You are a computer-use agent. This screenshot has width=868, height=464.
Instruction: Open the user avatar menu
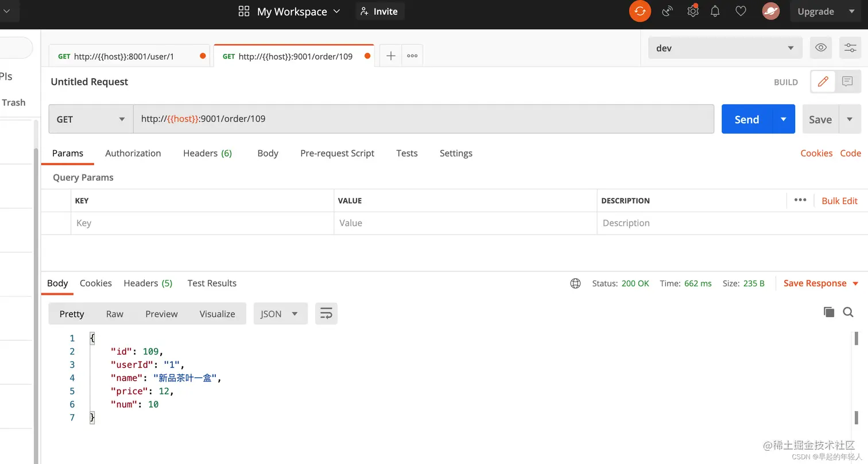tap(770, 11)
